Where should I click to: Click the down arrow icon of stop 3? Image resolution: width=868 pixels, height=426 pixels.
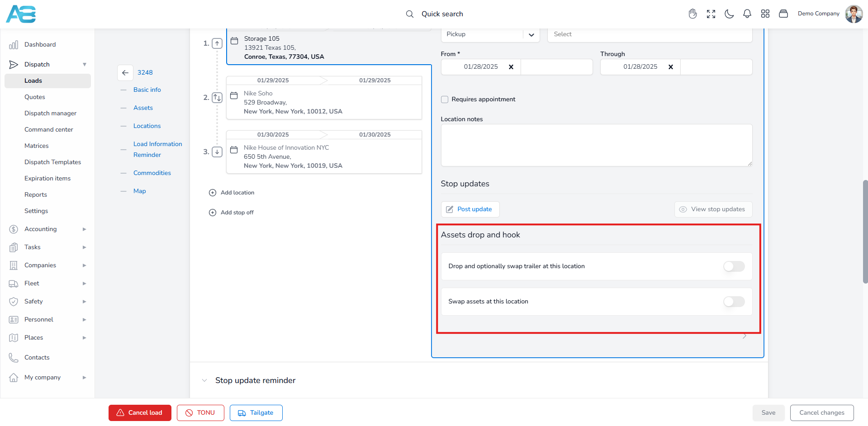(x=217, y=152)
